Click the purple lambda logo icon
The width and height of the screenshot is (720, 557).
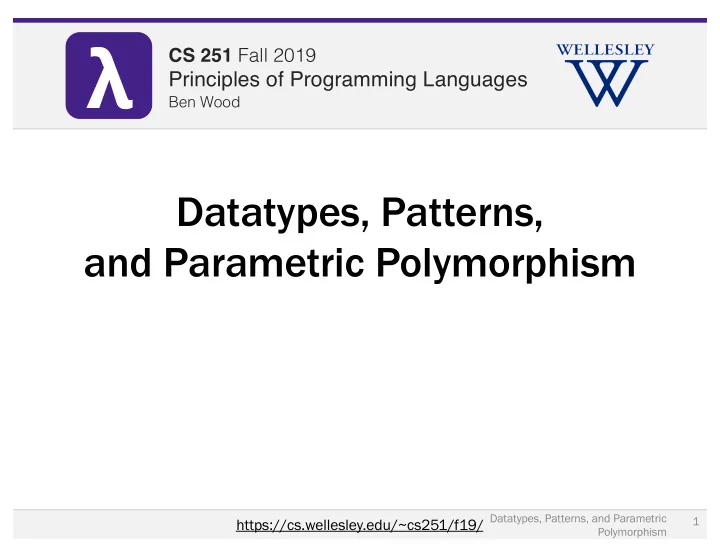coord(109,75)
